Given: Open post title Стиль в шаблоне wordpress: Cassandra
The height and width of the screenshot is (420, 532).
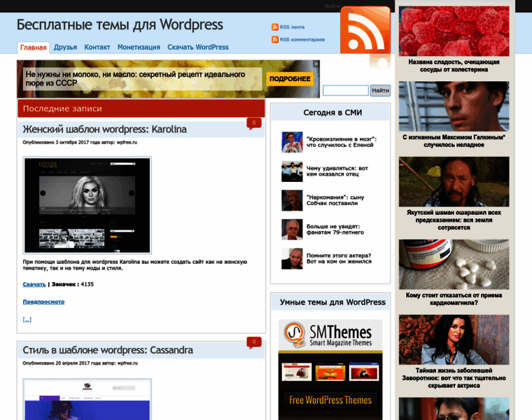Looking at the screenshot, I should [108, 350].
